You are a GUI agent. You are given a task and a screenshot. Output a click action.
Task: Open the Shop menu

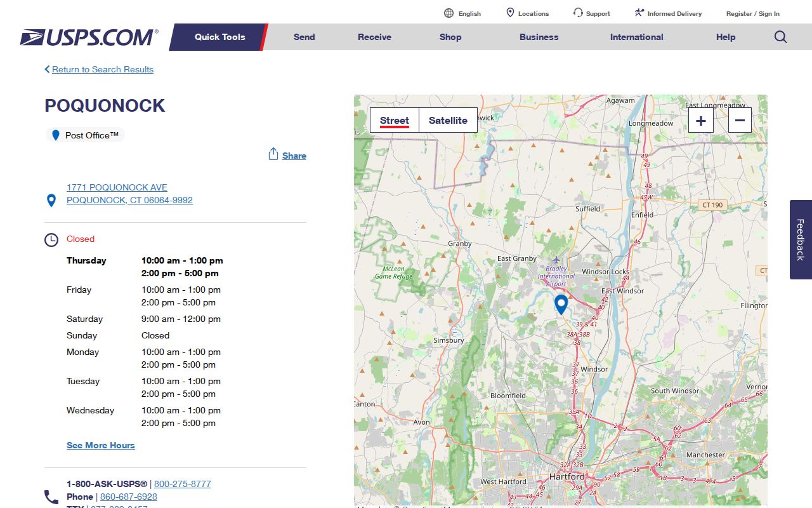pos(450,37)
